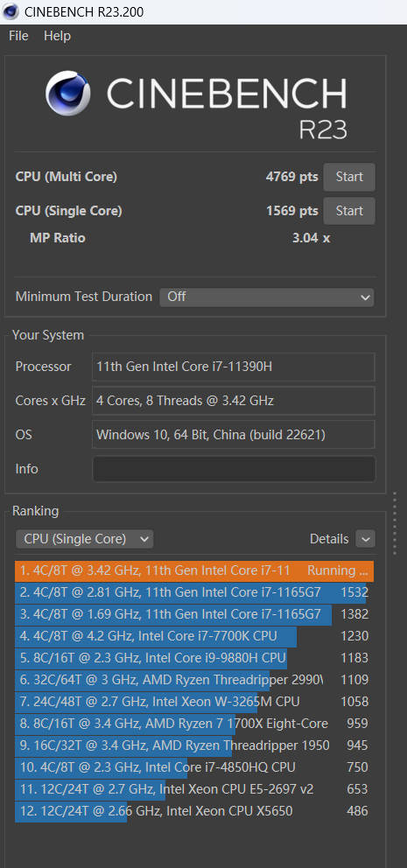Open the Help menu

point(57,36)
